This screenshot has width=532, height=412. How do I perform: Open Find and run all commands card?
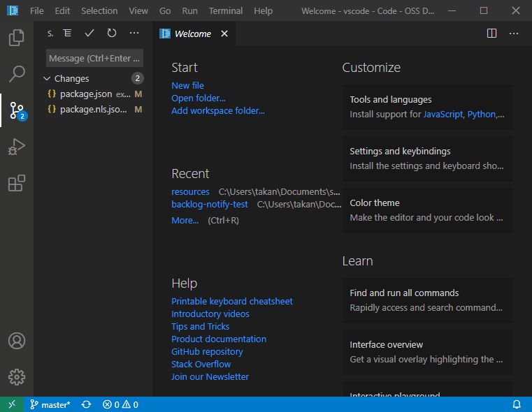tap(428, 300)
